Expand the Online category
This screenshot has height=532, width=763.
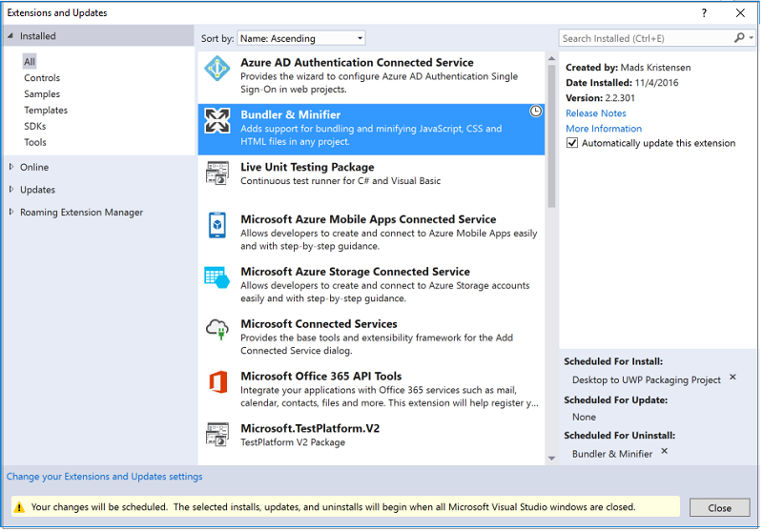point(11,167)
